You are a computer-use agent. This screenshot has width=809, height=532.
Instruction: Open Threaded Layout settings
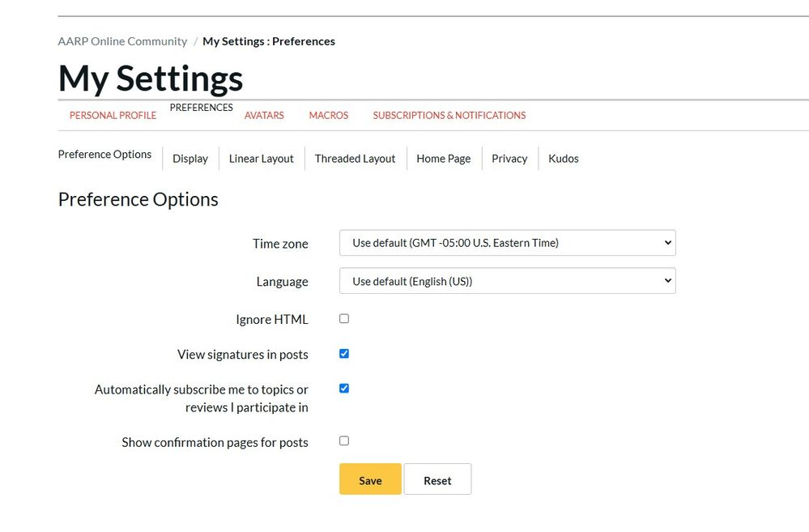(355, 159)
